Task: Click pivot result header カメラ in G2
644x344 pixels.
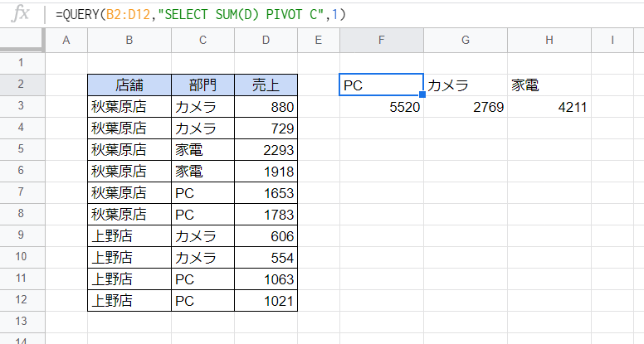Action: [x=466, y=85]
